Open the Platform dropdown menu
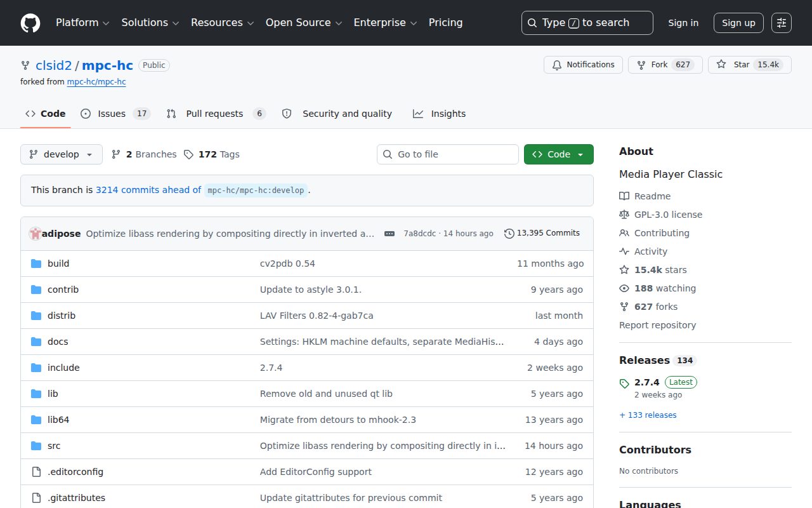812x508 pixels. (82, 23)
